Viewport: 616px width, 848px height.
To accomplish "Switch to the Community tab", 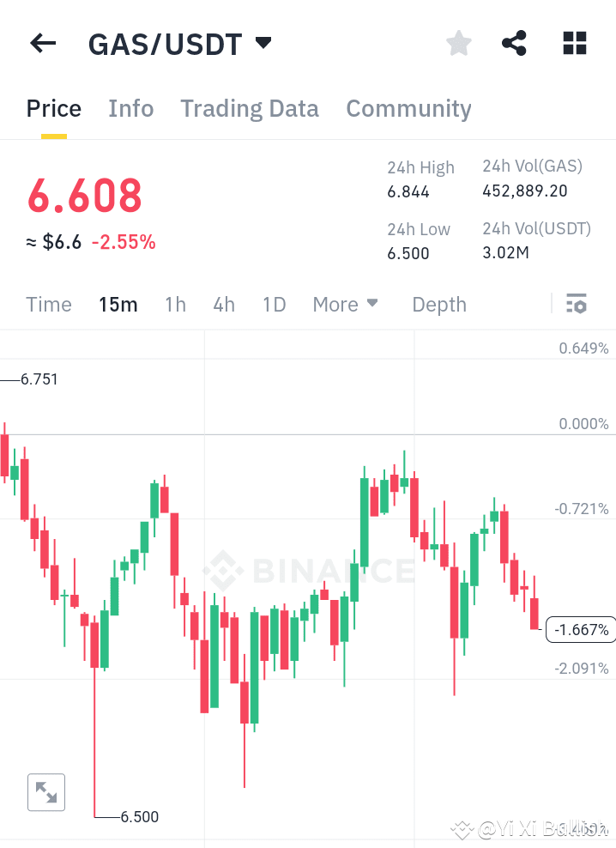I will click(x=408, y=108).
